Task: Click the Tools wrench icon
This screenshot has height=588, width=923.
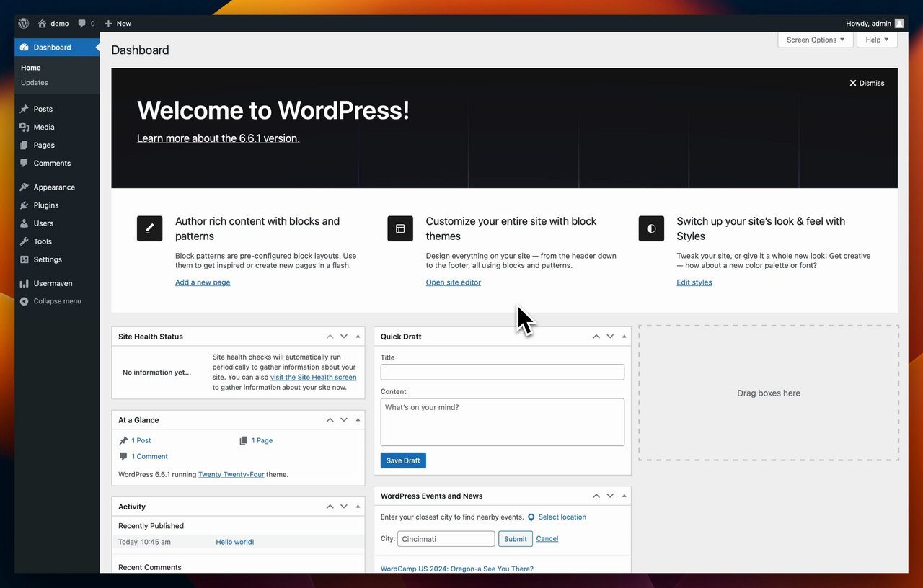Action: pyautogui.click(x=25, y=241)
